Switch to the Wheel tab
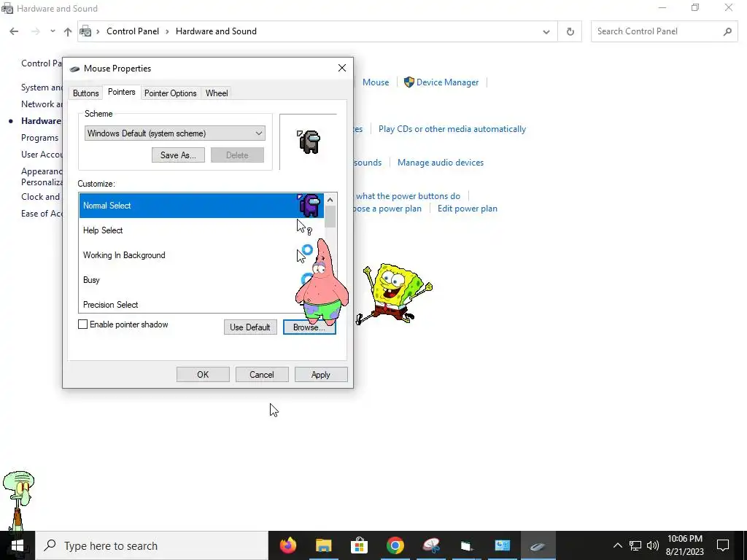This screenshot has width=747, height=560. click(x=216, y=93)
